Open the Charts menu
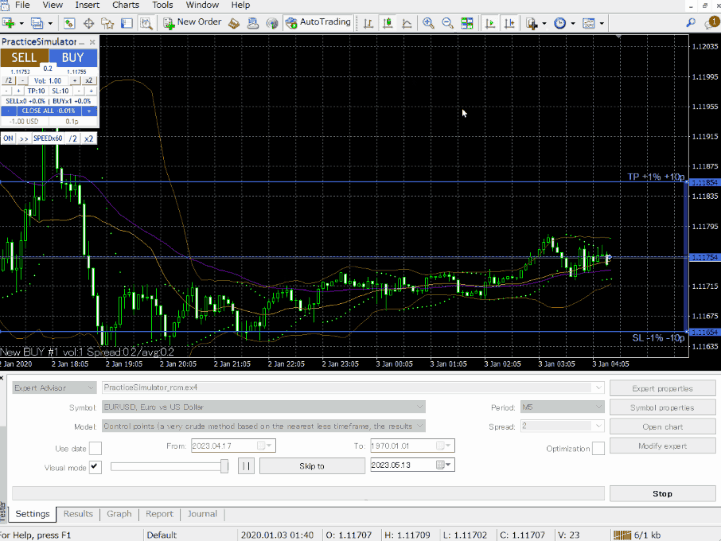This screenshot has width=721, height=541. [126, 5]
